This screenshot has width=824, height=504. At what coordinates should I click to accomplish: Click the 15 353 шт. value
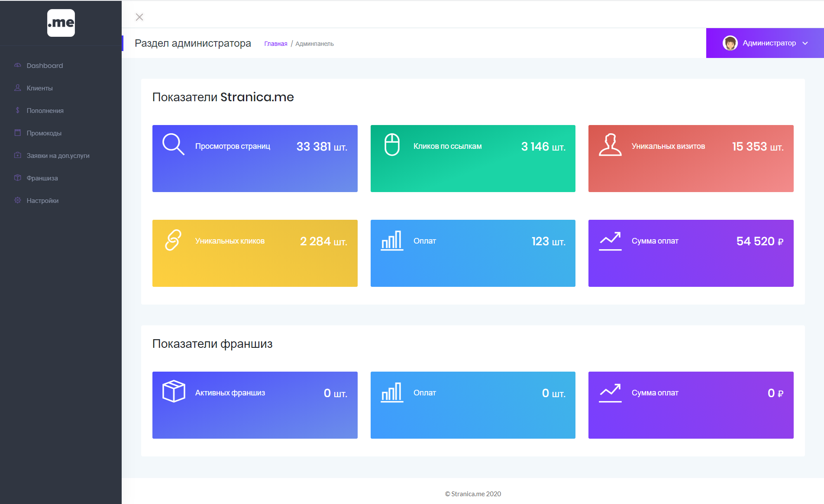coord(758,147)
